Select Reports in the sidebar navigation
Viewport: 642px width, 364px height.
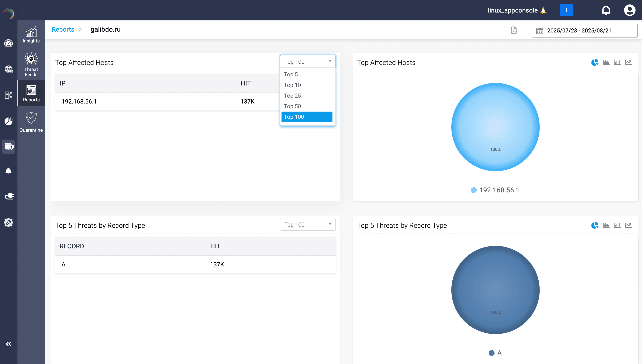coord(31,93)
